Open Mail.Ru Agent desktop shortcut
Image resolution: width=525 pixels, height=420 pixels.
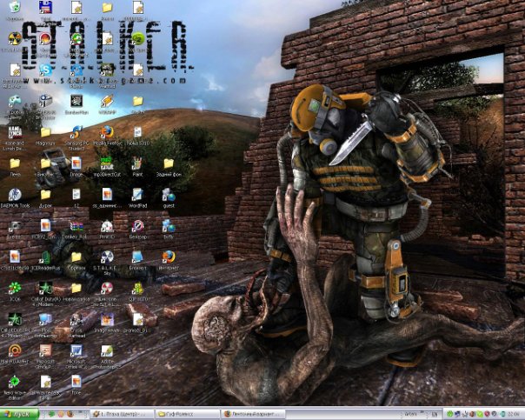(15, 351)
